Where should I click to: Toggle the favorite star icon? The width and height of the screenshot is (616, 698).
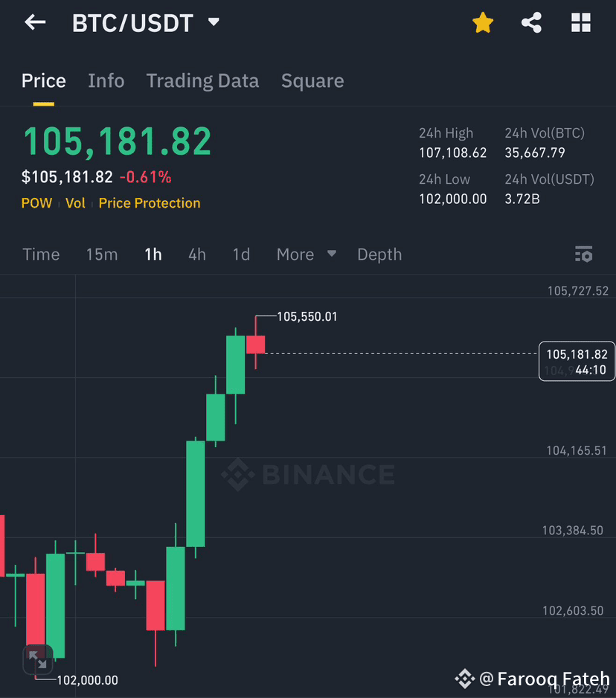(483, 23)
